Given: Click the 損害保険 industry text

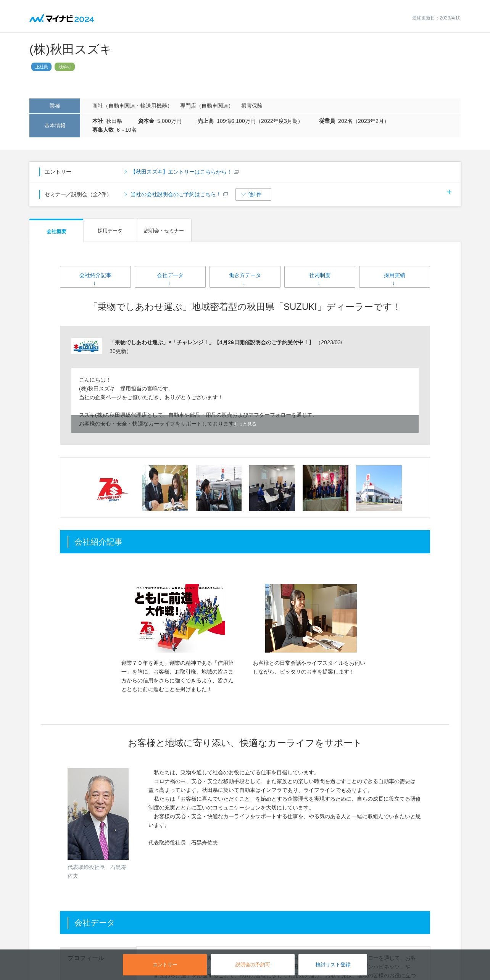Looking at the screenshot, I should tap(252, 106).
